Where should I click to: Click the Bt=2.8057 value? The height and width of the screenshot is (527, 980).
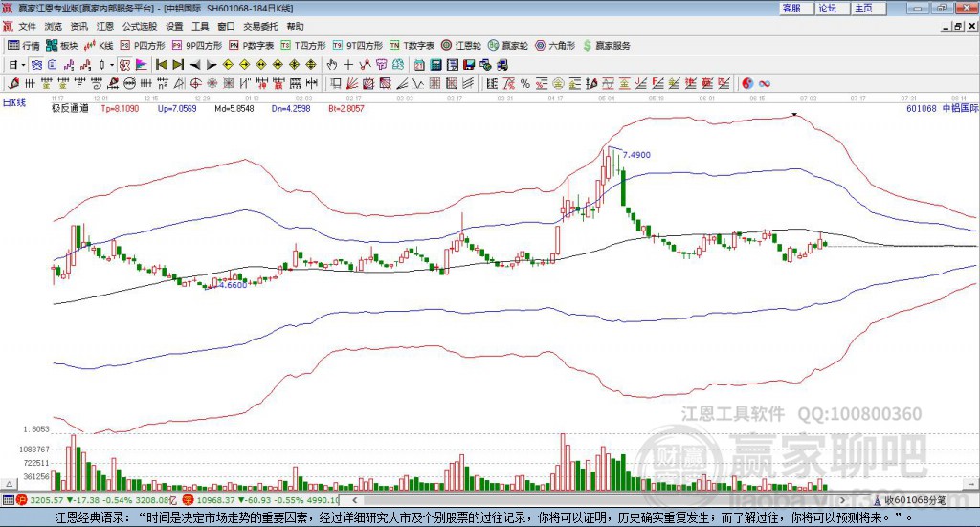tap(346, 108)
